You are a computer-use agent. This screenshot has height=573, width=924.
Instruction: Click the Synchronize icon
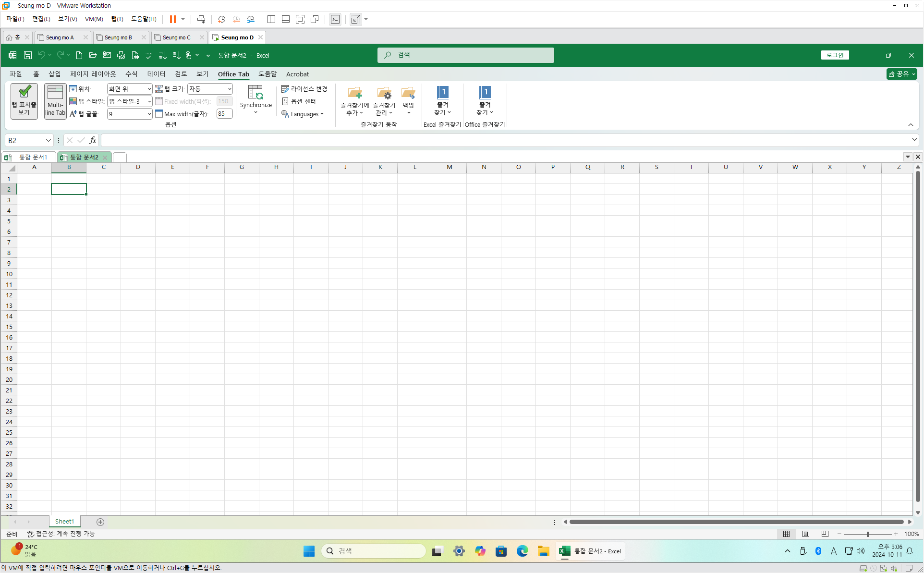255,93
